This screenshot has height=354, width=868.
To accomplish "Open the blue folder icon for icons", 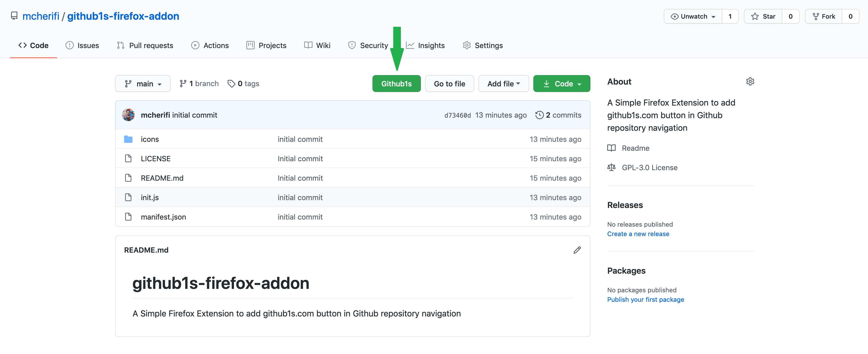I will coord(128,139).
